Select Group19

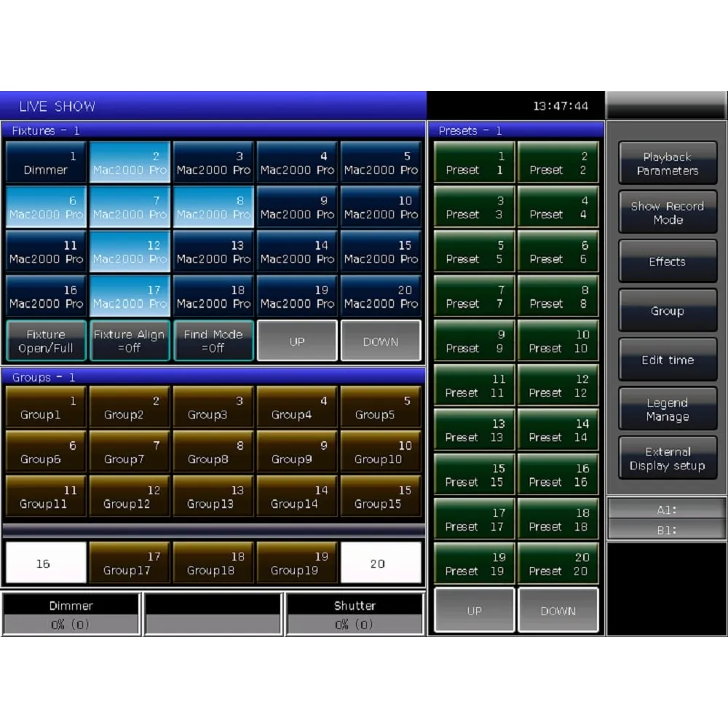[297, 563]
